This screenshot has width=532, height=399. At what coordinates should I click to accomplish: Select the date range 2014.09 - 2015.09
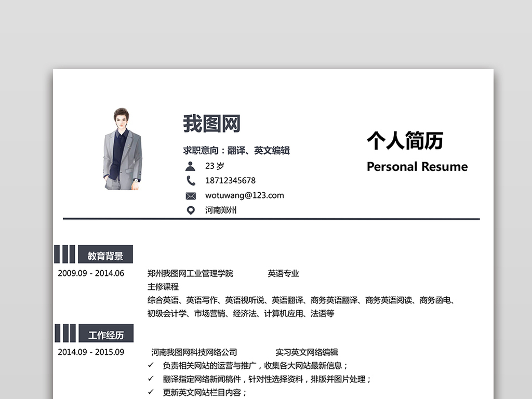point(92,352)
